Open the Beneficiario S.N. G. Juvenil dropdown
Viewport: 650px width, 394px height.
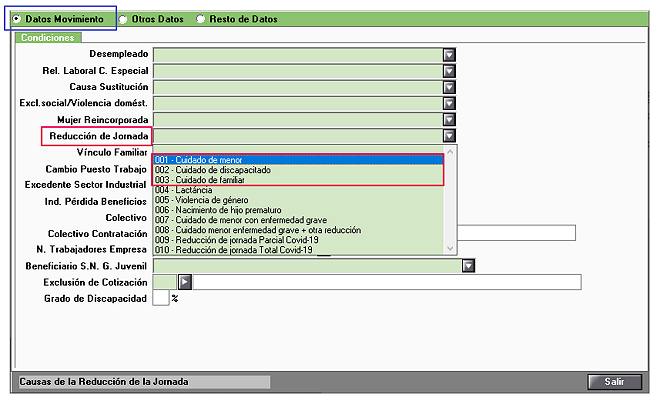[468, 265]
